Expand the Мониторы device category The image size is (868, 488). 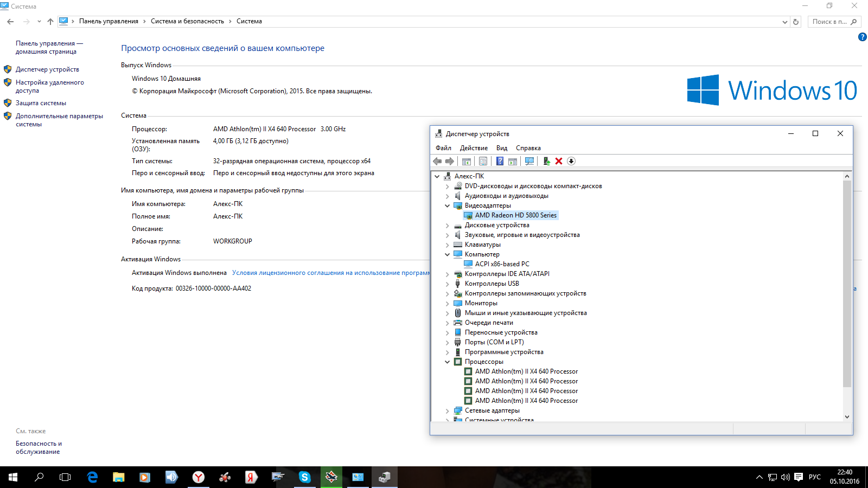pos(448,304)
